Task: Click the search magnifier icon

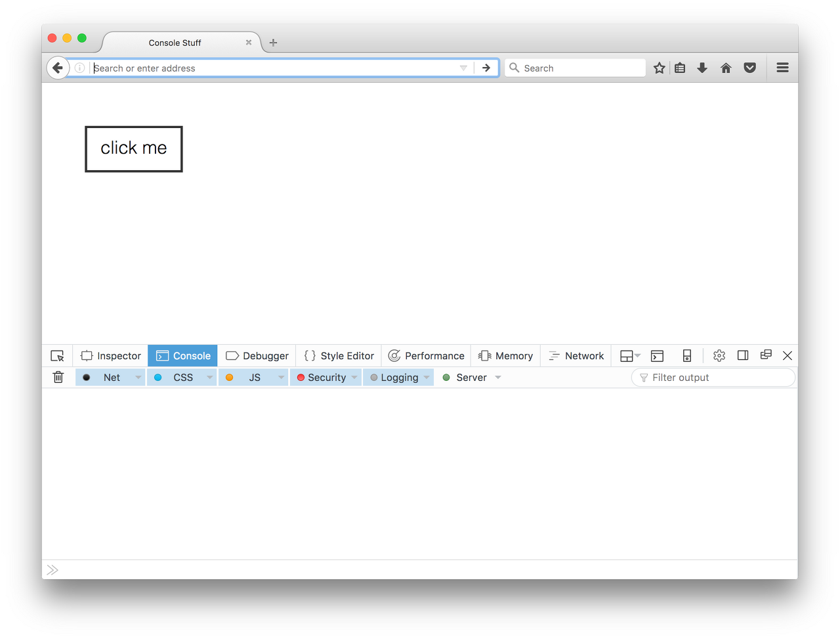Action: click(x=514, y=68)
